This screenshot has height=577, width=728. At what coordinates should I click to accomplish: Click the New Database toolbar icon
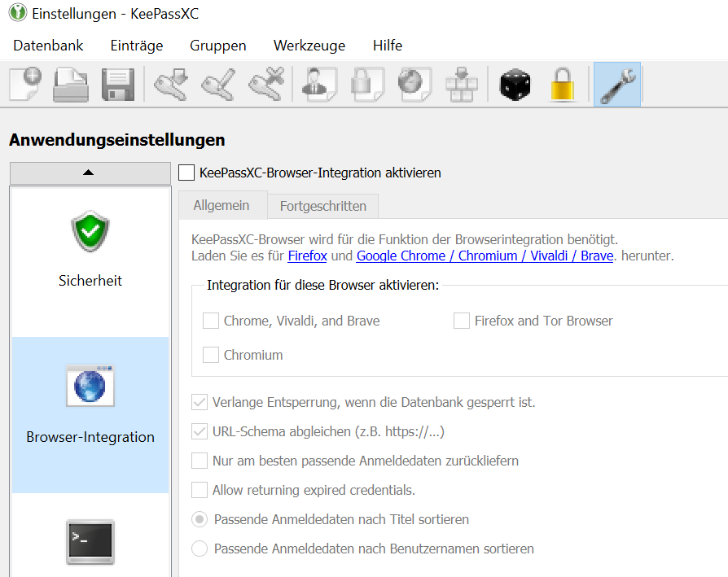click(25, 84)
